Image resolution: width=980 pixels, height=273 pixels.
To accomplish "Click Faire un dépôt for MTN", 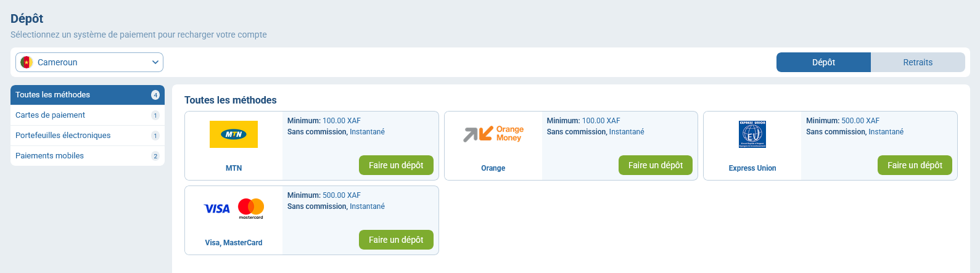I will [396, 165].
